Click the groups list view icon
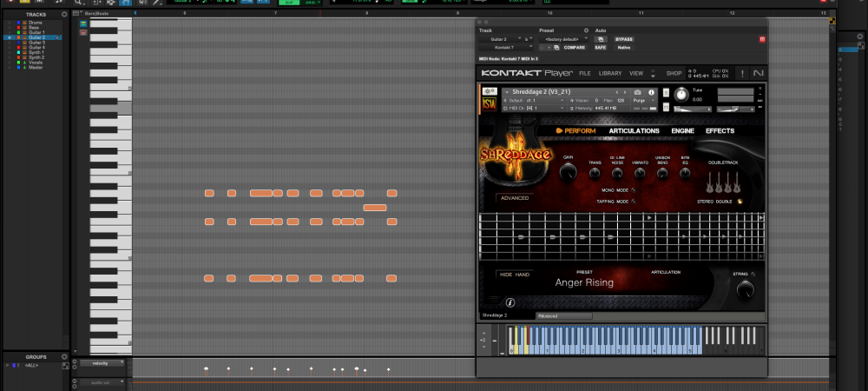The image size is (868, 391). click(66, 366)
